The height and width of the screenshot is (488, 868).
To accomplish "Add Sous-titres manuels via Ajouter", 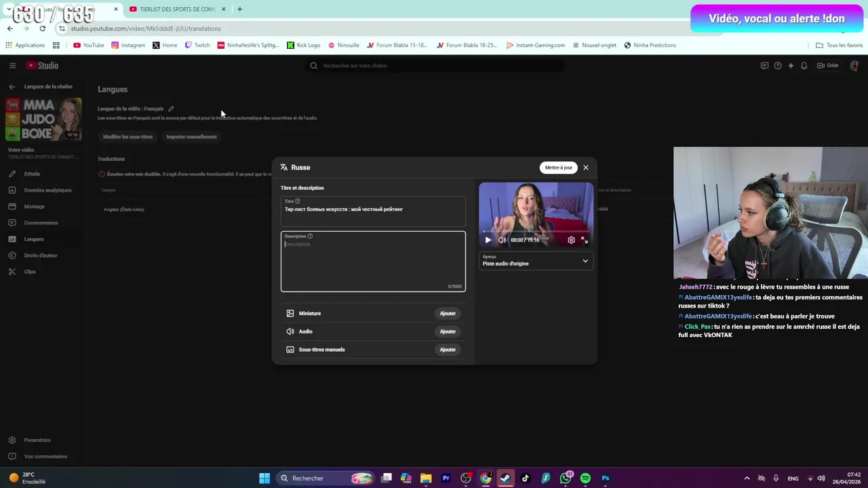I will pos(448,350).
